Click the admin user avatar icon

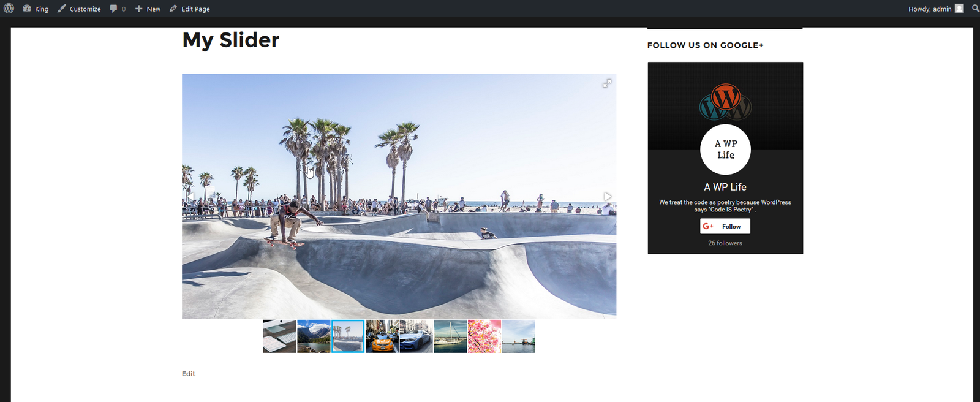click(959, 9)
